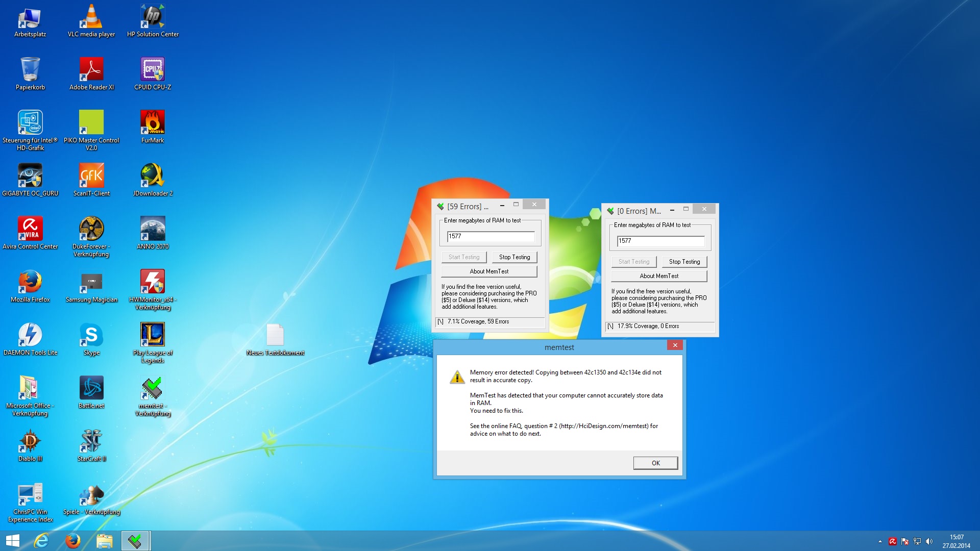Launch the memtest desktop shortcut

click(x=152, y=388)
